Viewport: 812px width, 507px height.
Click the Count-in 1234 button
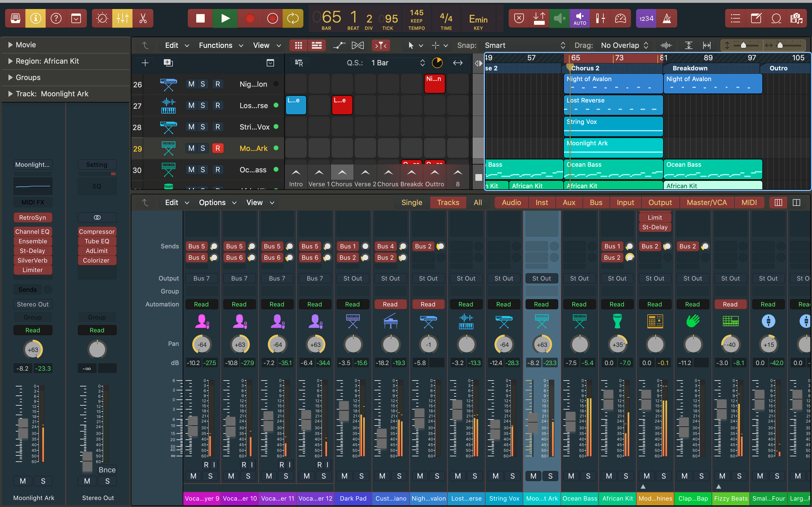pos(646,18)
